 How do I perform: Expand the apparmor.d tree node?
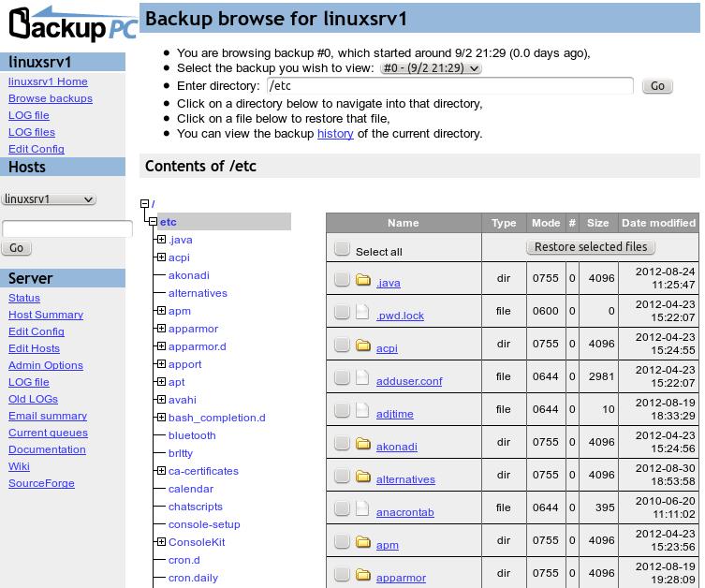161,346
